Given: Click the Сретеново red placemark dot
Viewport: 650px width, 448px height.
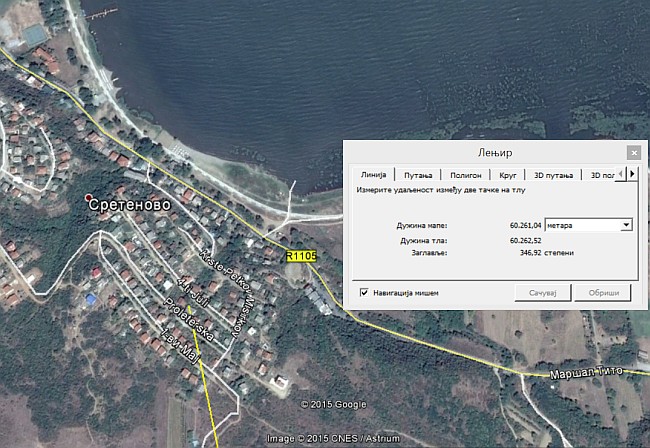Looking at the screenshot, I should [90, 197].
